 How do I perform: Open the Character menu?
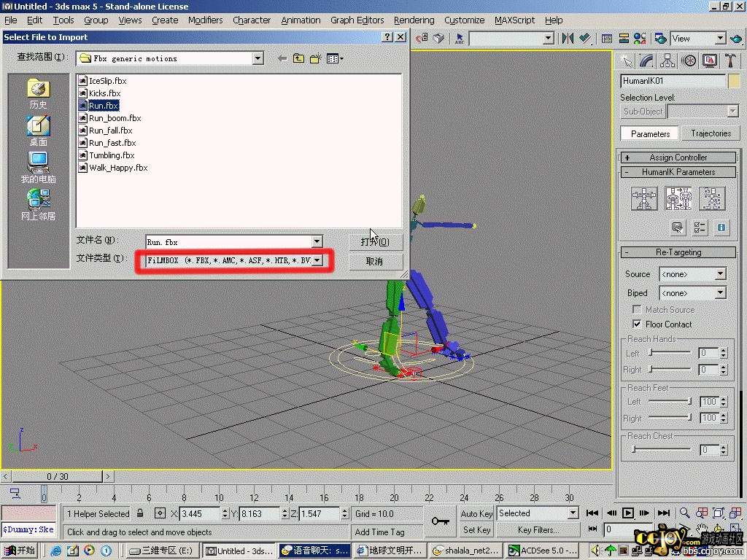252,20
